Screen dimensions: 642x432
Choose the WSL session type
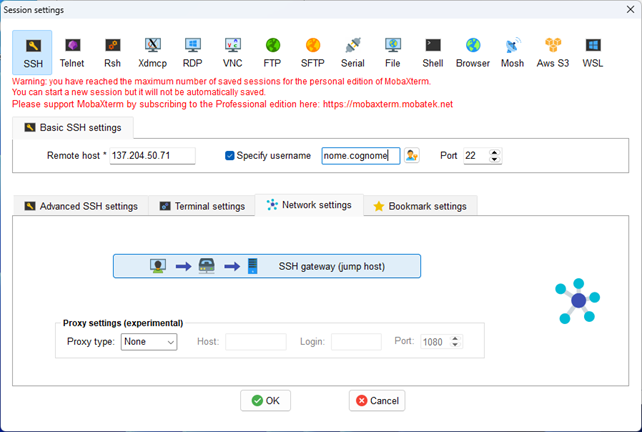(x=593, y=52)
